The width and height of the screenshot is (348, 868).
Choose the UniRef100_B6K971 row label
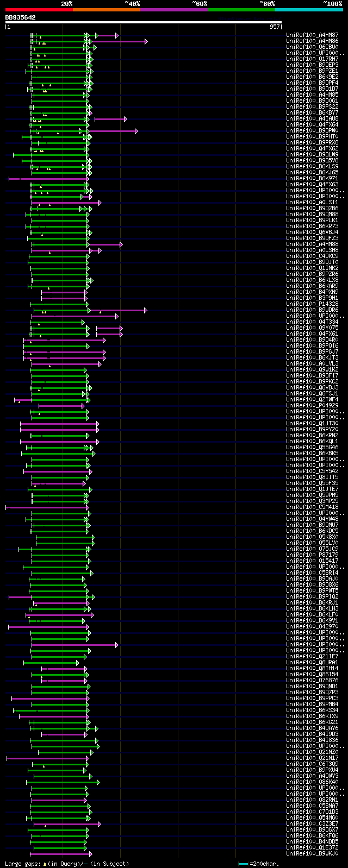point(312,179)
